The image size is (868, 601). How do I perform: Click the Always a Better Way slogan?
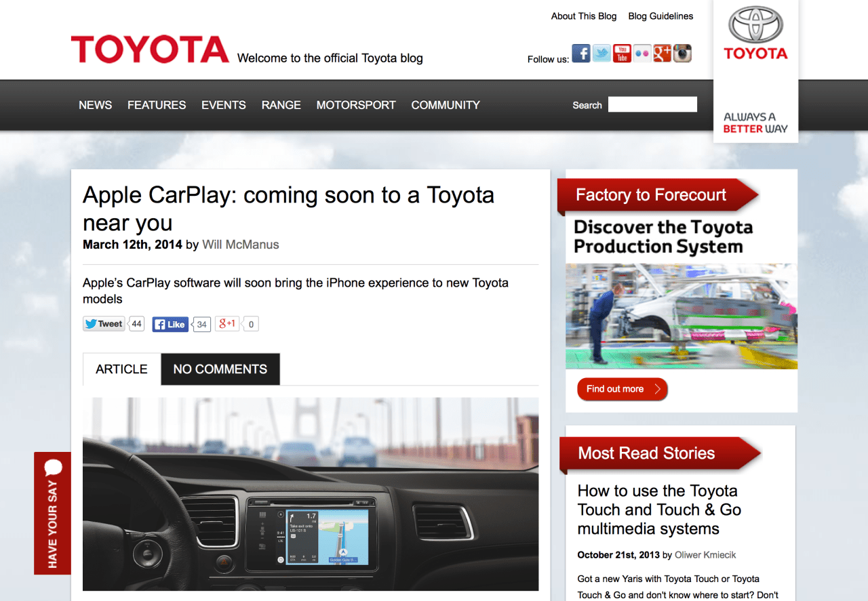tap(755, 123)
